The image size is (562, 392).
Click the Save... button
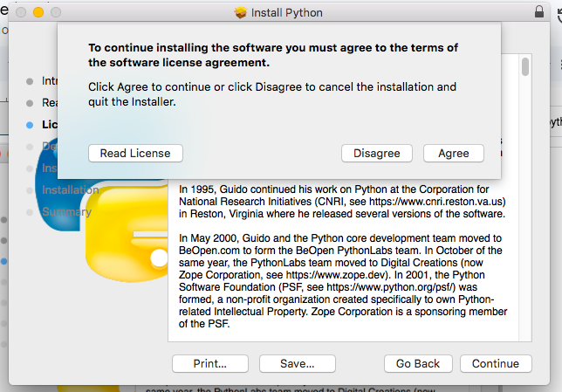click(298, 363)
